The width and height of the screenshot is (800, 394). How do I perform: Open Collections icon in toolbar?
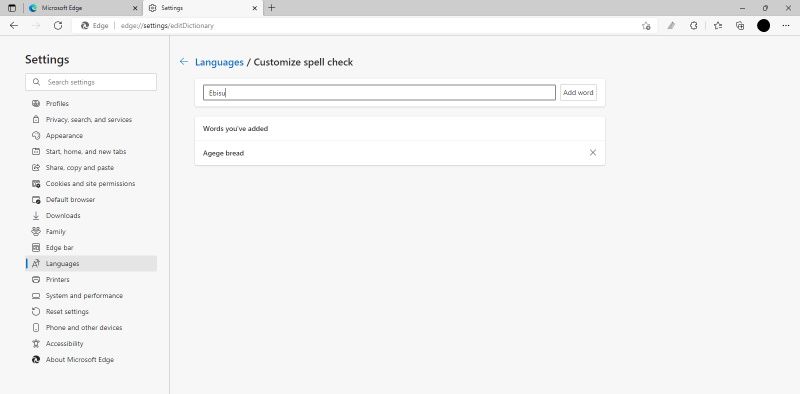click(x=740, y=26)
